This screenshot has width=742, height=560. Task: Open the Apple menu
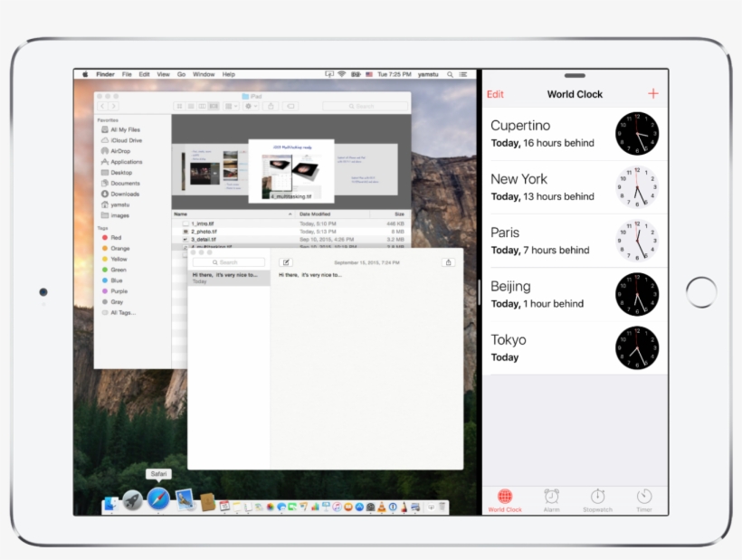click(86, 74)
